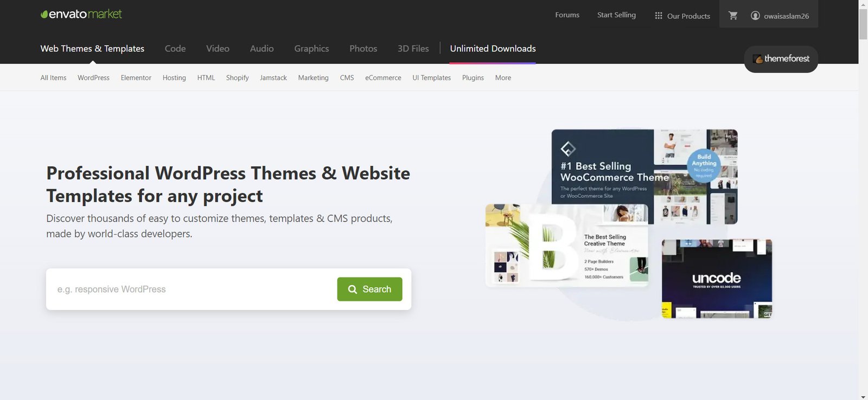This screenshot has width=868, height=400.
Task: Click the ThemeForest badge logo
Action: coord(781,59)
